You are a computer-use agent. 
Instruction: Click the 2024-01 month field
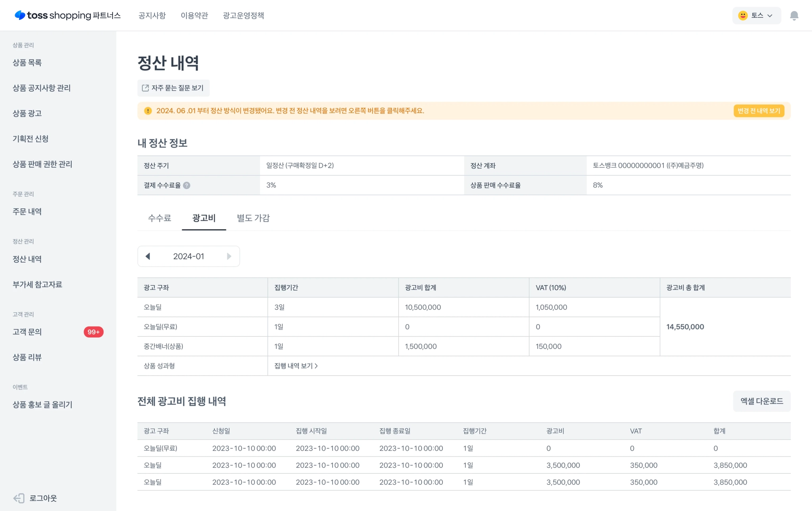pos(188,256)
